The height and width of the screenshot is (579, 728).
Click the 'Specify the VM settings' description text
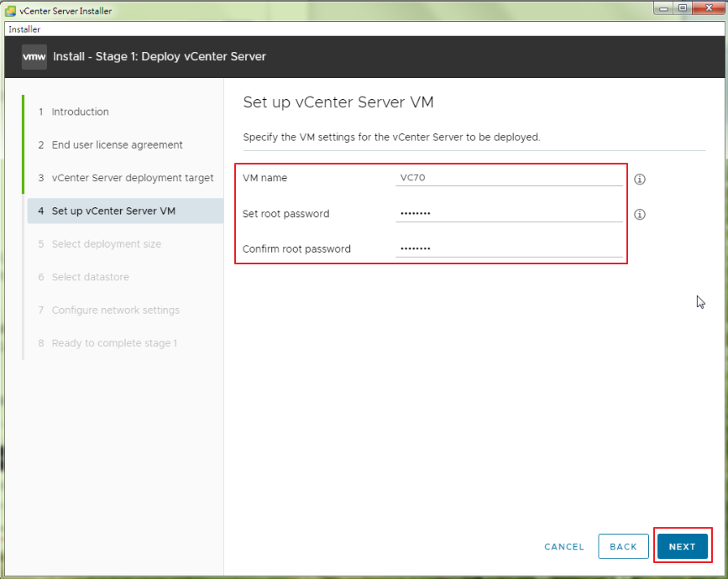click(391, 138)
